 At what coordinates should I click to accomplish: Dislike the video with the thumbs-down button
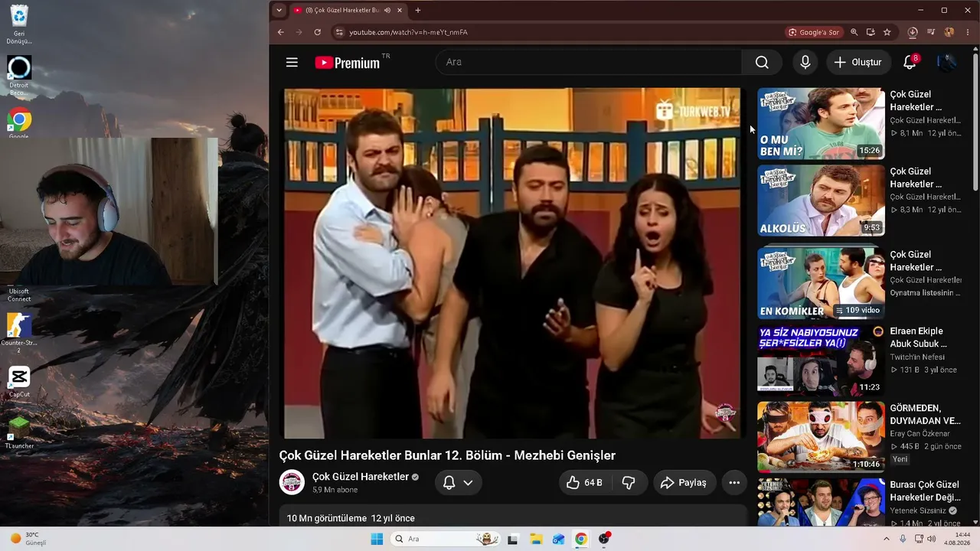pos(629,483)
